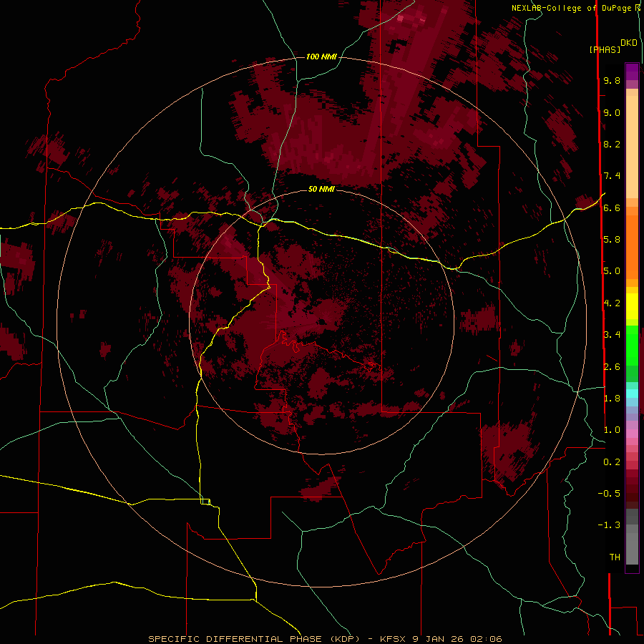
Task: Click the 5.0 value on the scale
Action: coord(612,271)
